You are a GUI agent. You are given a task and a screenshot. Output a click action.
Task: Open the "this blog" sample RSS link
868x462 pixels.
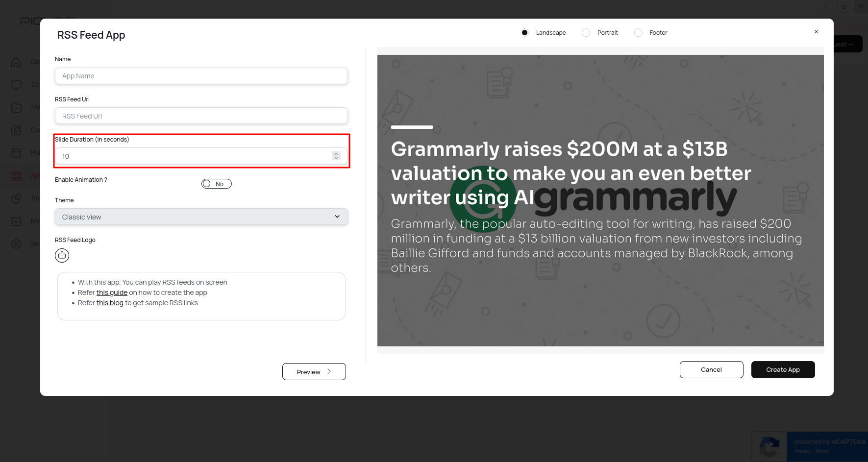[x=110, y=303]
